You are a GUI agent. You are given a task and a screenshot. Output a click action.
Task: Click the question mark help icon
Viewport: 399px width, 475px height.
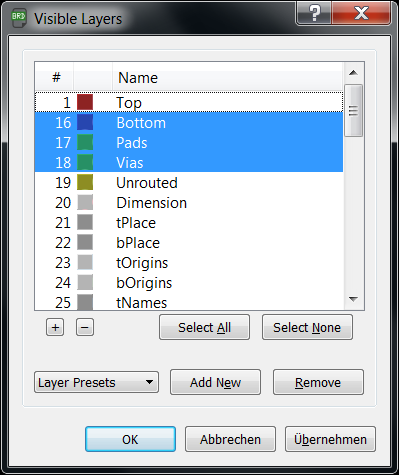[x=314, y=13]
